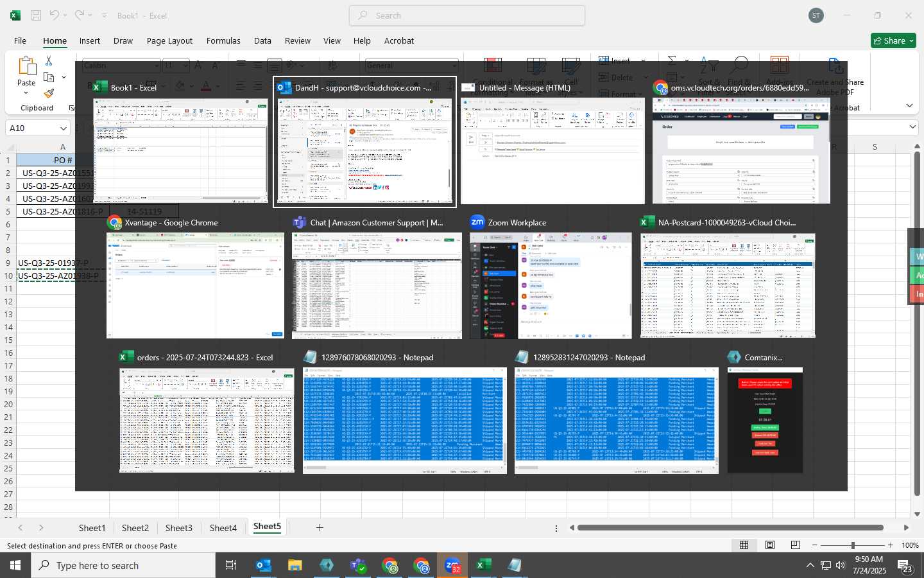Screen dimensions: 924x578
Task: Open Task View on the taskbar
Action: pyautogui.click(x=231, y=565)
